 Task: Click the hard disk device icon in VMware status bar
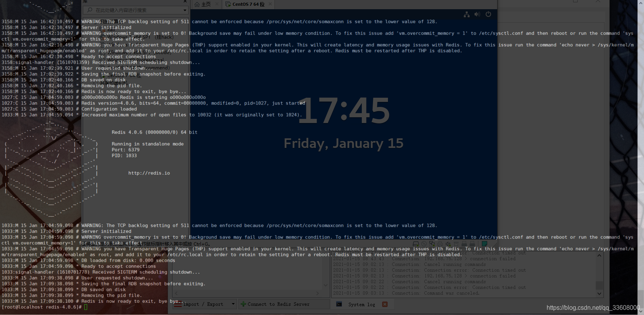point(416,244)
